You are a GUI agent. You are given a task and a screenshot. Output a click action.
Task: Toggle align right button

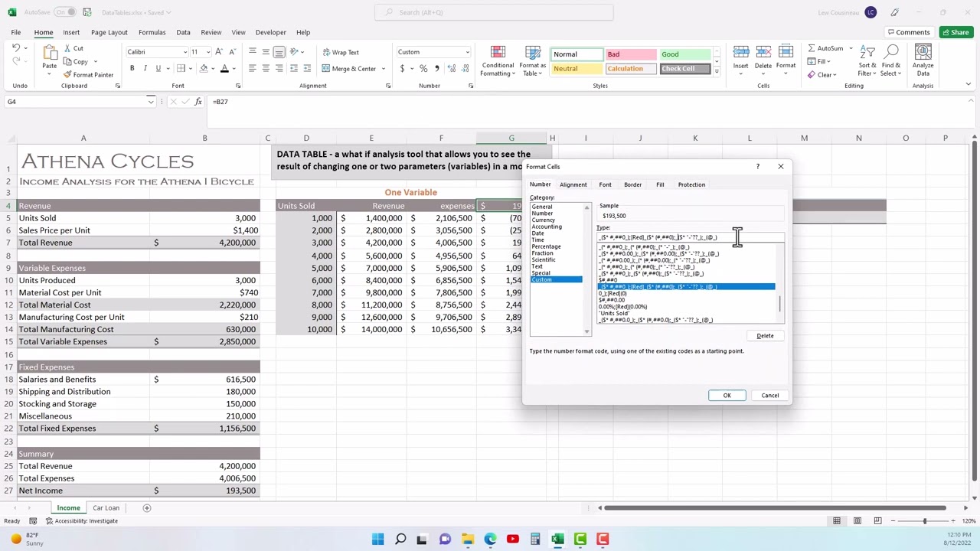279,68
